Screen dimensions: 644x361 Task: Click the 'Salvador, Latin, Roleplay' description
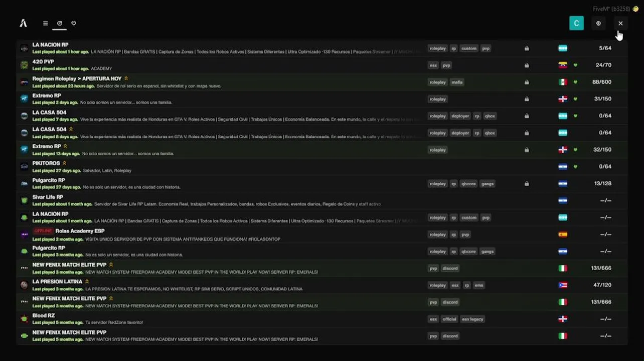point(107,170)
